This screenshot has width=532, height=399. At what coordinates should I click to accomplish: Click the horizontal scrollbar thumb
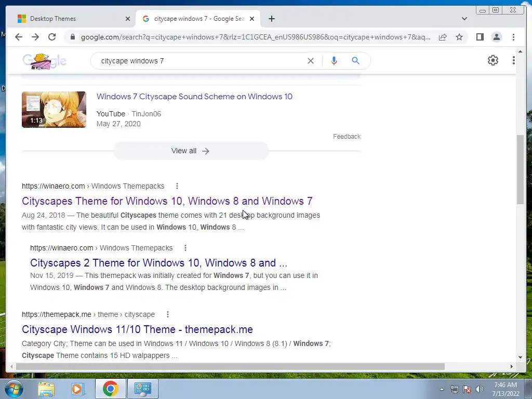(230, 366)
